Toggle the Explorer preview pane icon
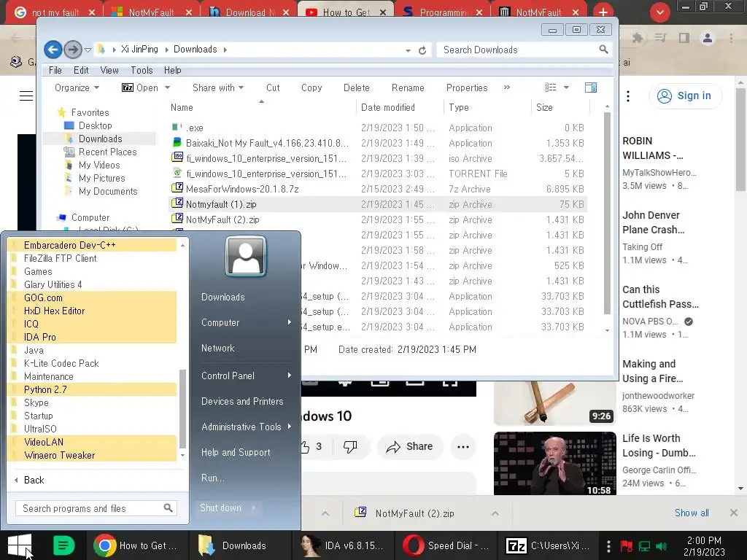Image resolution: width=747 pixels, height=560 pixels. point(591,87)
